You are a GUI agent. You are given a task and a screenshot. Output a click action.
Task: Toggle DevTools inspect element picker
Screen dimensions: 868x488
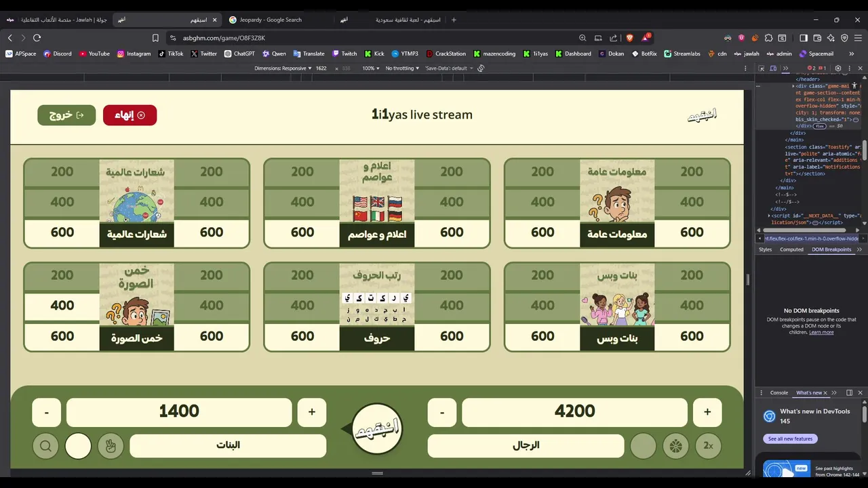(x=762, y=68)
